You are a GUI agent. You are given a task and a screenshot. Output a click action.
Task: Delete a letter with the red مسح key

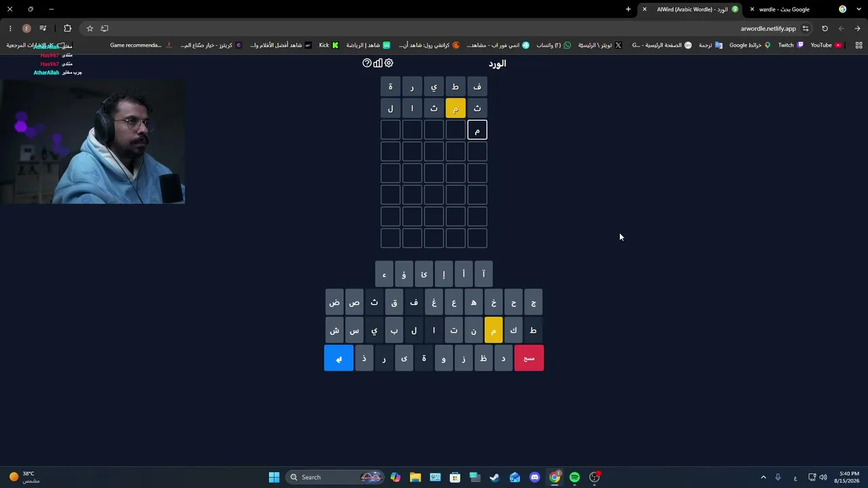click(x=529, y=358)
